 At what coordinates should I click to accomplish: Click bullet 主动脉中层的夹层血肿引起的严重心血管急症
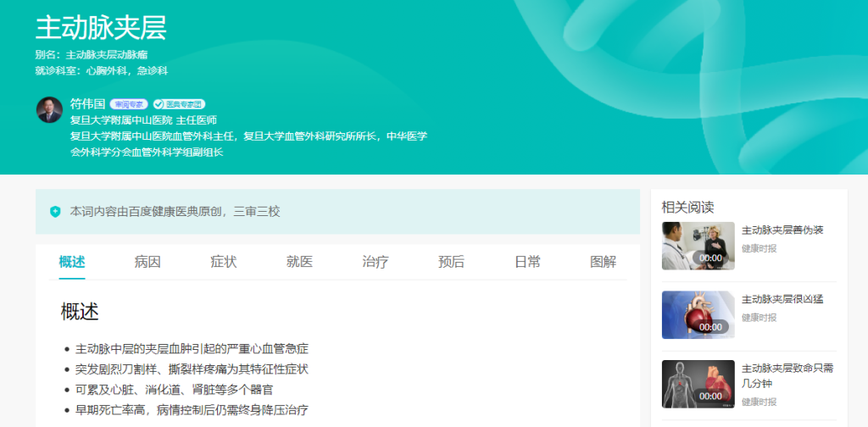192,349
